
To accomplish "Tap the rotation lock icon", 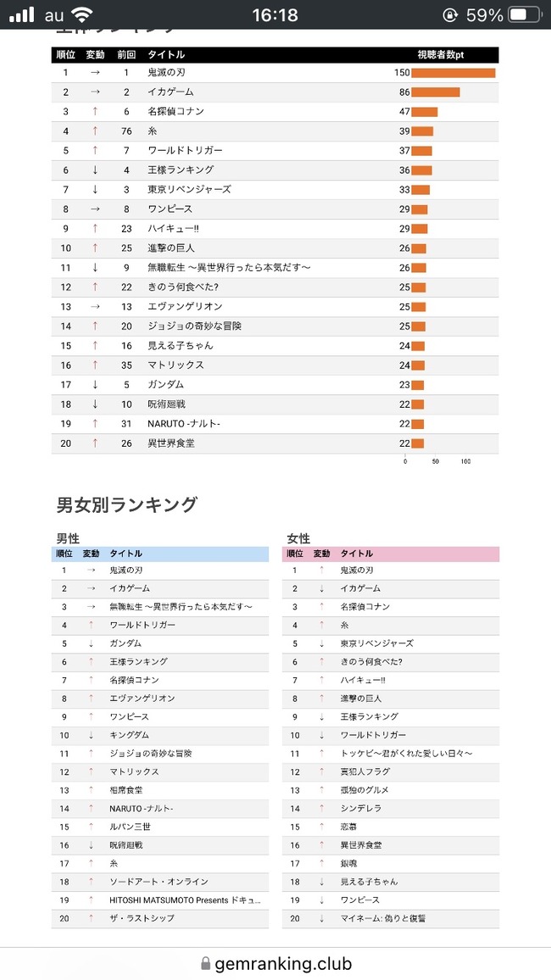I will coord(450,14).
